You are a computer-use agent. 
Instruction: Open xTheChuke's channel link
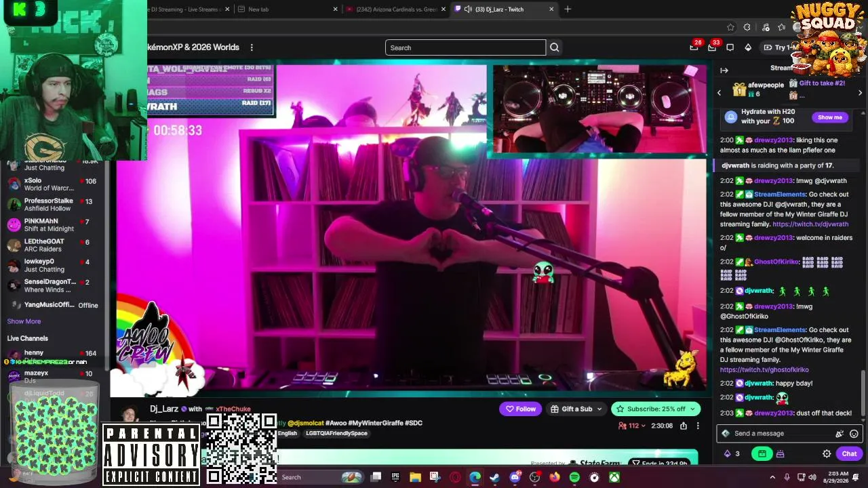pyautogui.click(x=233, y=409)
